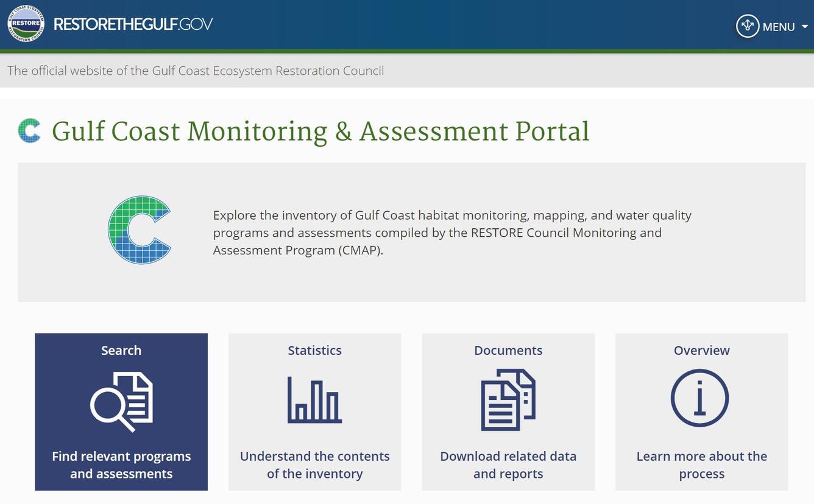
Task: Click the accessibility icon near the menu
Action: point(748,26)
